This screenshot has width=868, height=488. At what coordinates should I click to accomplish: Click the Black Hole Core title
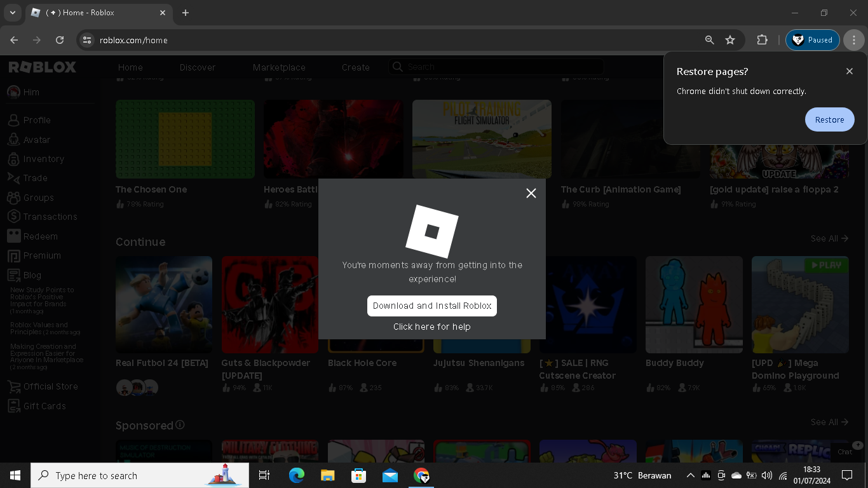(x=362, y=363)
